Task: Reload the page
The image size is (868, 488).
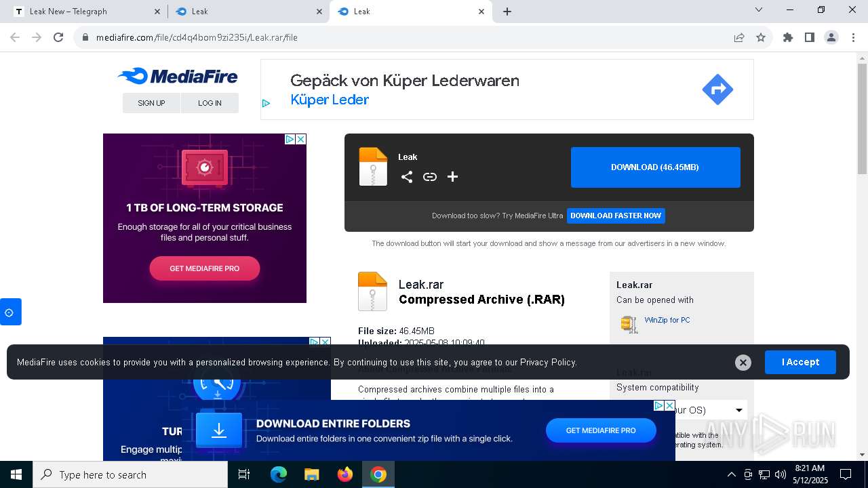Action: (58, 38)
